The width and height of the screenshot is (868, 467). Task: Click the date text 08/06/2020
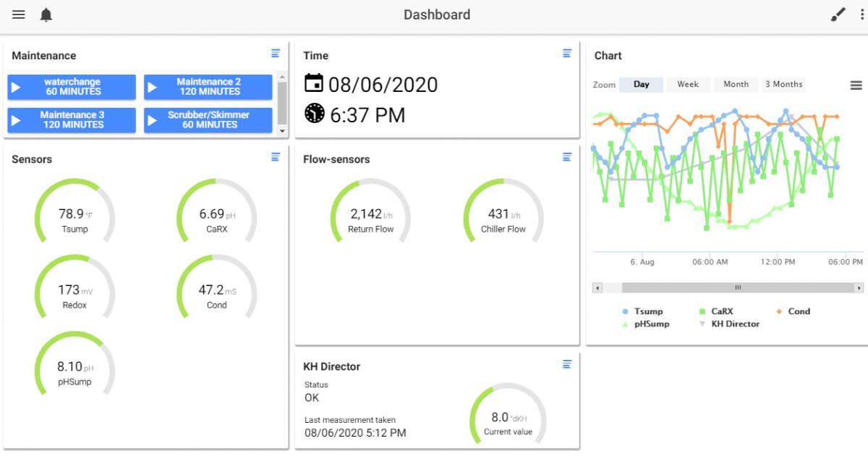[383, 84]
